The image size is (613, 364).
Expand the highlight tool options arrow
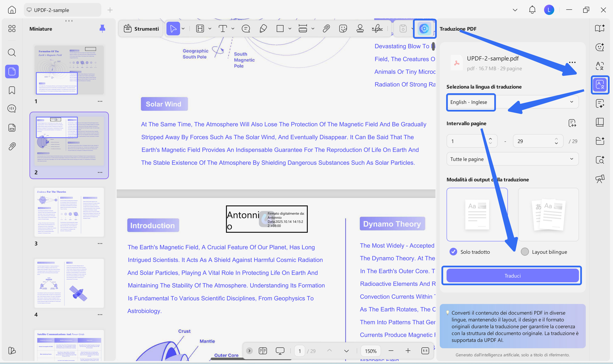point(210,29)
